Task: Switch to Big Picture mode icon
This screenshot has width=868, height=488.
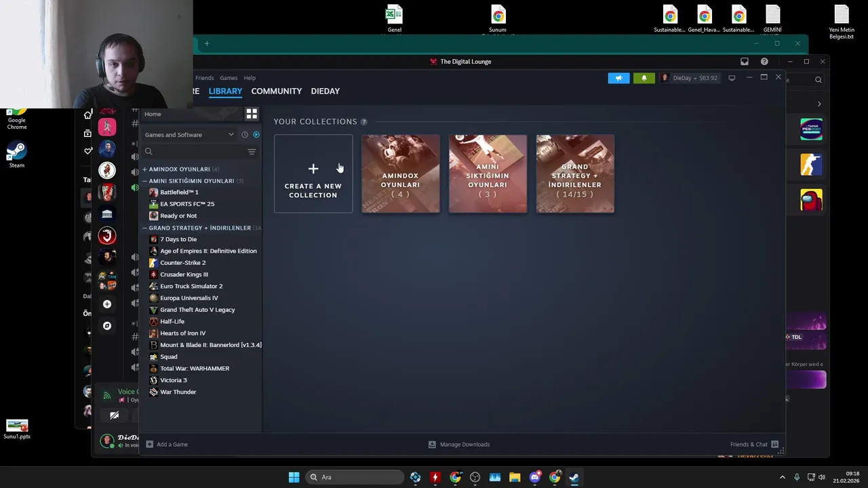Action: click(x=732, y=78)
